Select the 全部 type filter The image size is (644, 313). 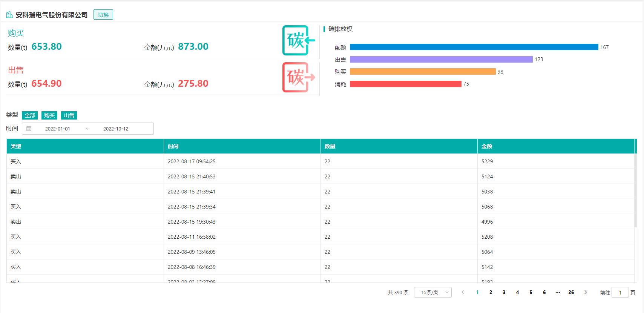[30, 115]
